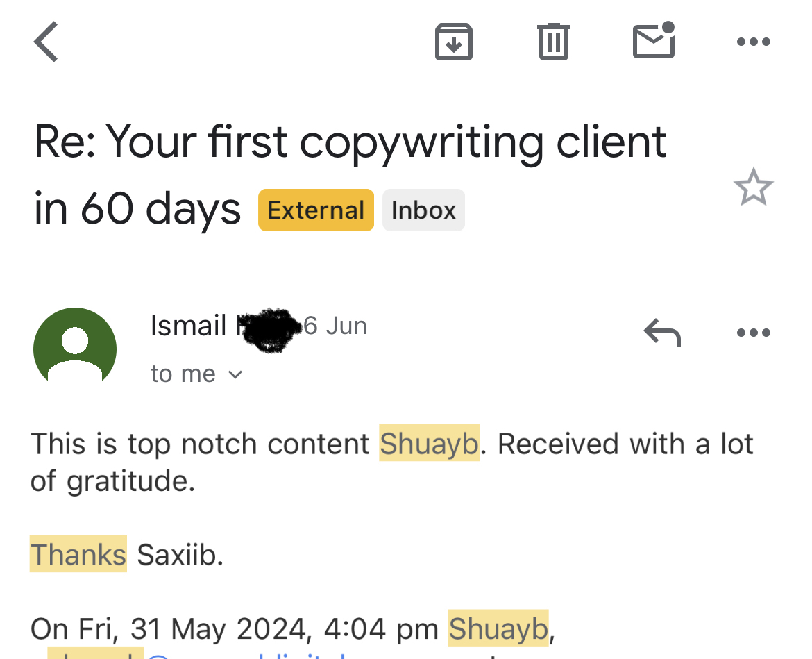812x659 pixels.
Task: Open the top toolbar more options menu
Action: pos(753,42)
